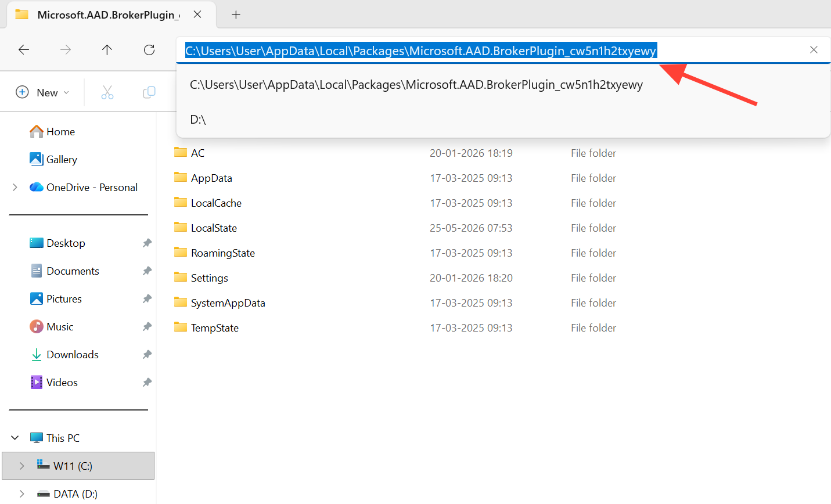Click the pin icon beside Pictures

[147, 299]
